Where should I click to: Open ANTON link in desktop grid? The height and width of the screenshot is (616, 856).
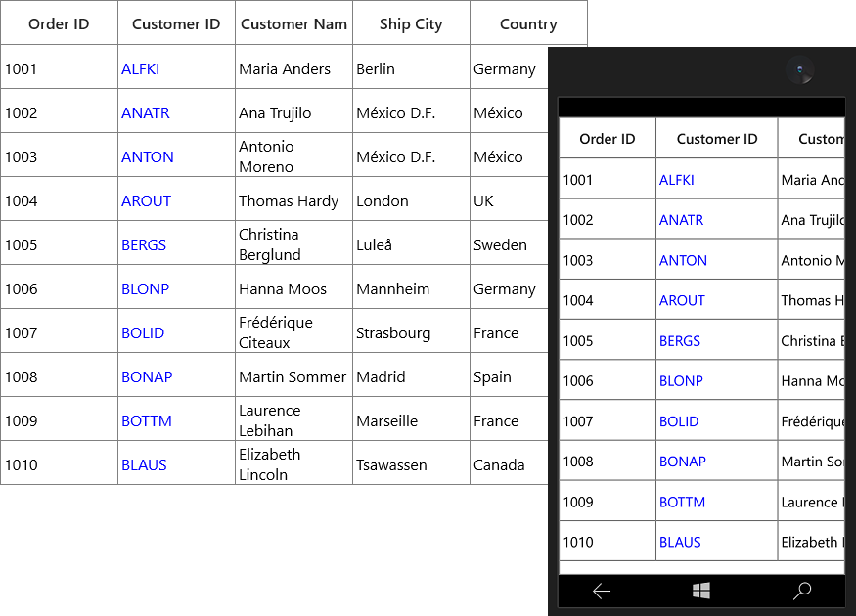click(x=148, y=157)
